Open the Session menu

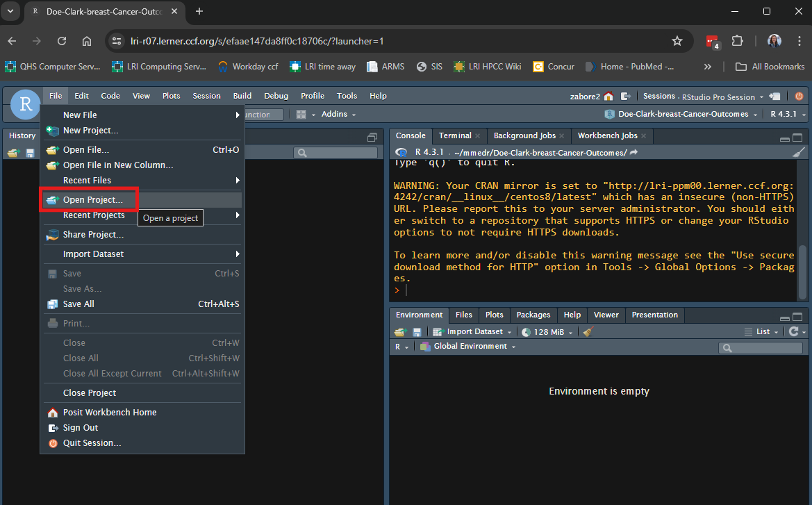(x=206, y=96)
